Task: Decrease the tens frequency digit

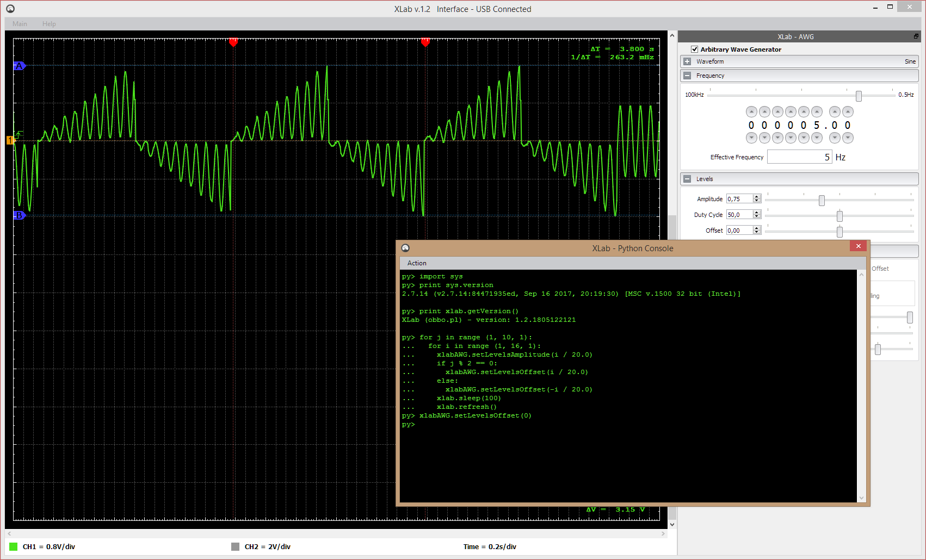Action: 804,138
